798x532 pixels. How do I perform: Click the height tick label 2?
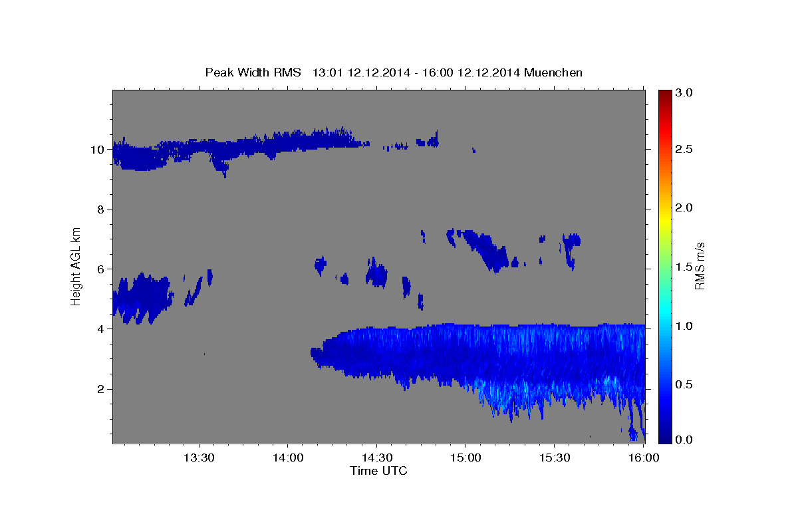pyautogui.click(x=100, y=389)
